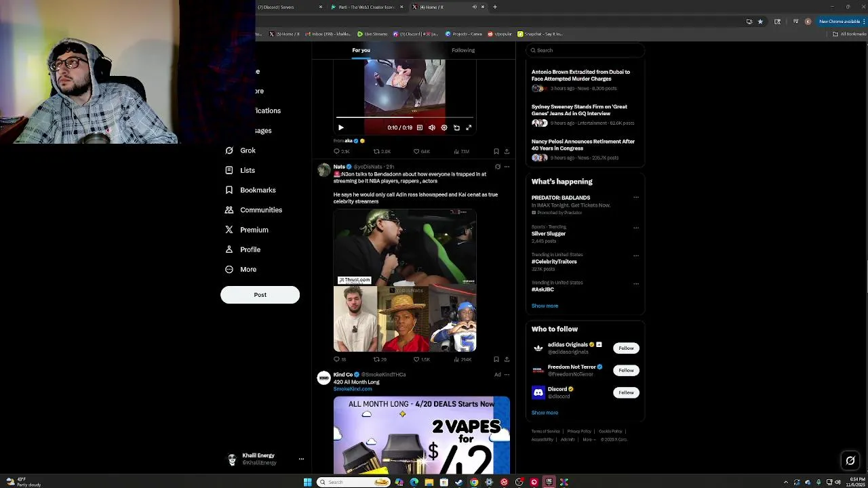This screenshot has height=488, width=868.
Task: Expand the video to fullscreen
Action: tap(469, 127)
